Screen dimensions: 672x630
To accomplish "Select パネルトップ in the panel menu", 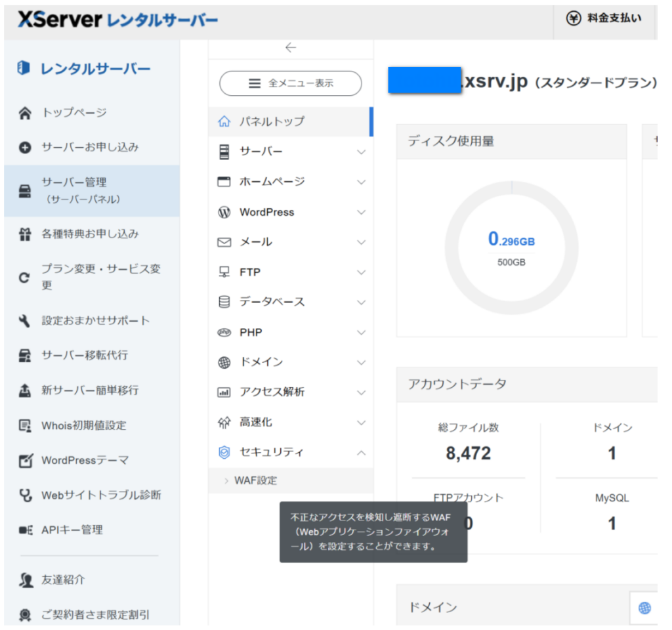I will [272, 121].
